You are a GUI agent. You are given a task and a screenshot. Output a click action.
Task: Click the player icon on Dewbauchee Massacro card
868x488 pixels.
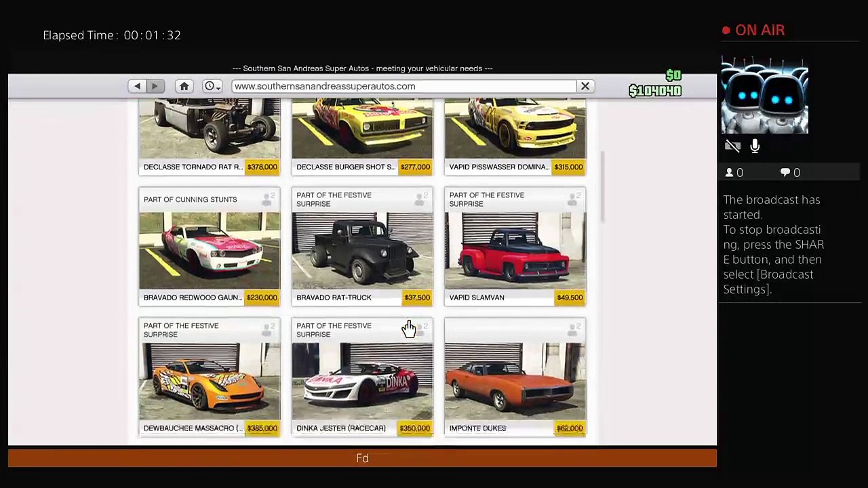point(267,330)
